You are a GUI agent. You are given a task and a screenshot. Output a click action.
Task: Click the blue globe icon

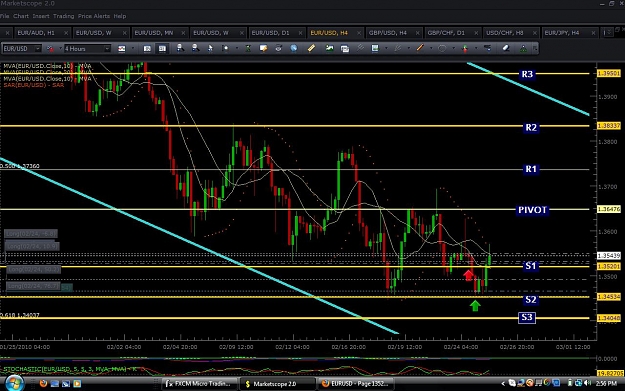pyautogui.click(x=293, y=49)
